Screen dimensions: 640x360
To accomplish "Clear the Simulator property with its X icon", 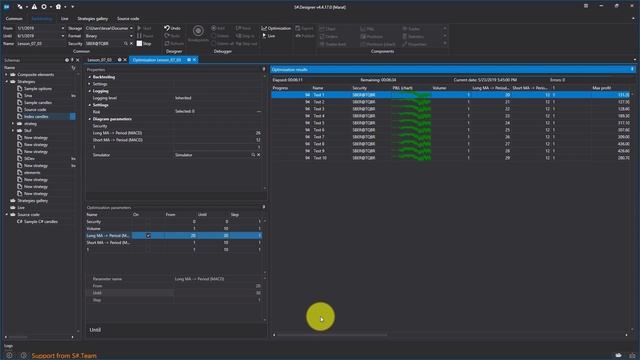I will [x=259, y=155].
